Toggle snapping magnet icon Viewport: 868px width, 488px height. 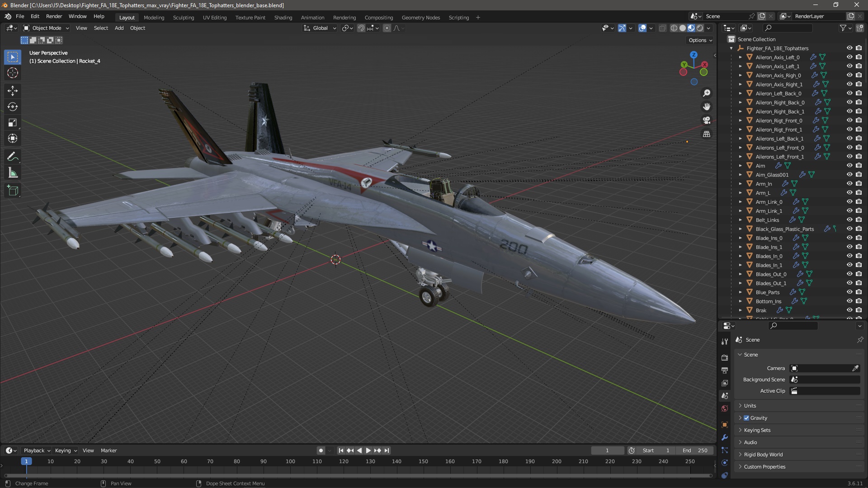pyautogui.click(x=361, y=28)
